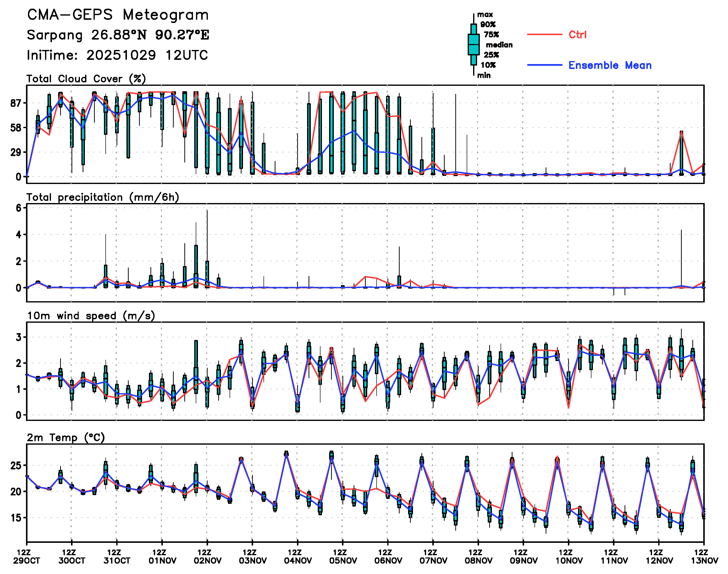The width and height of the screenshot is (728, 574).
Task: Click the blue Ensemble Mean legend line
Action: (544, 65)
